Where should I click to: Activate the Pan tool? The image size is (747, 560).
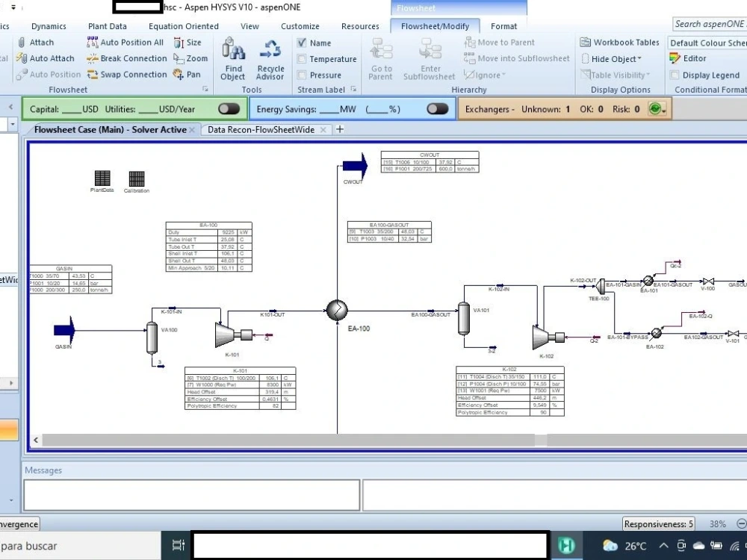point(187,74)
